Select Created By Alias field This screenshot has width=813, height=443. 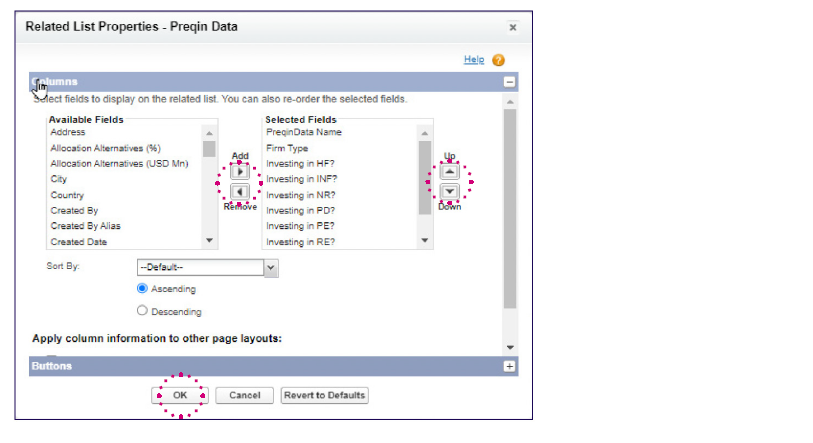click(x=86, y=226)
